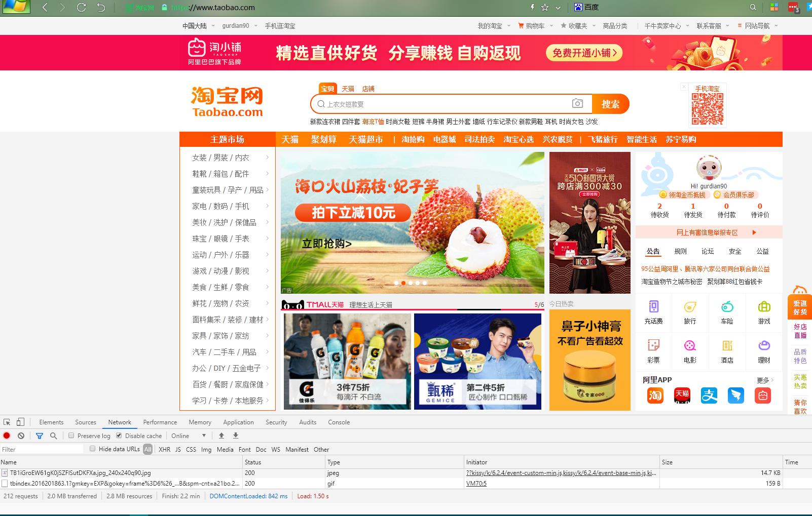The image size is (812, 516).
Task: Click the camera image search icon
Action: pos(577,104)
